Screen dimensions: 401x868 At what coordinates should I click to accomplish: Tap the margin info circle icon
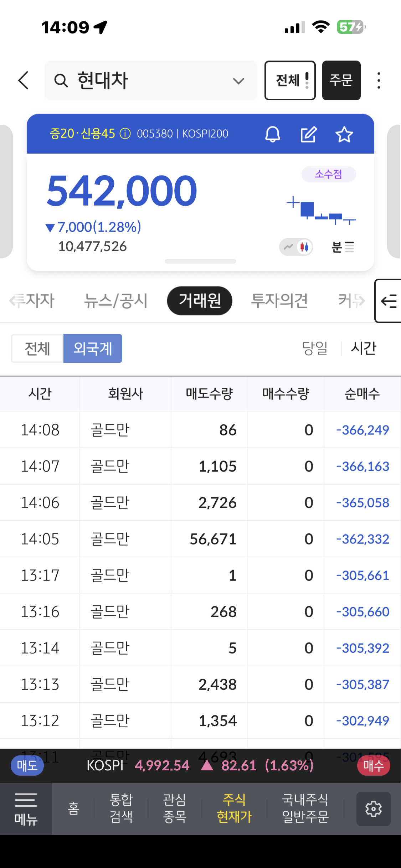pyautogui.click(x=125, y=134)
